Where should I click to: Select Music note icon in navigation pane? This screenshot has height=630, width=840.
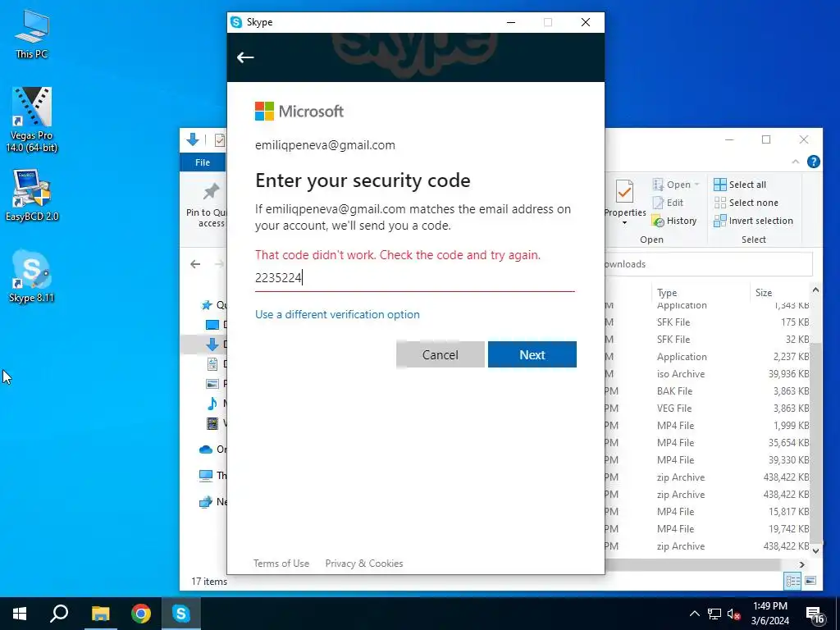coord(212,404)
